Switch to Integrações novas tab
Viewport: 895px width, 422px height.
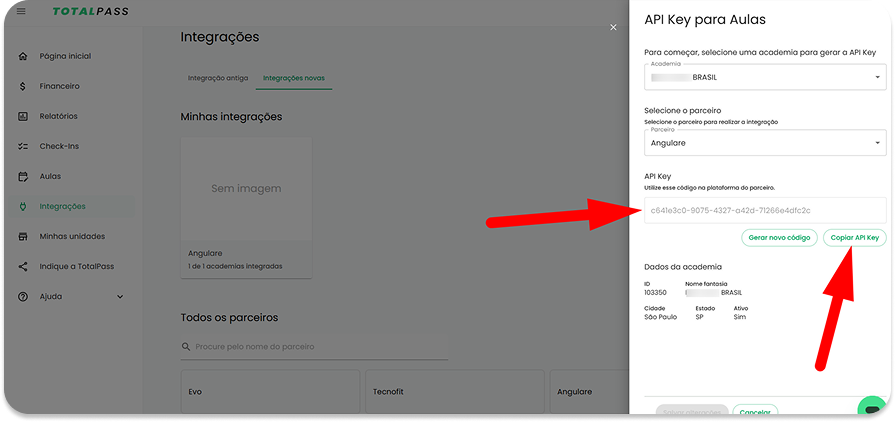[x=294, y=78]
